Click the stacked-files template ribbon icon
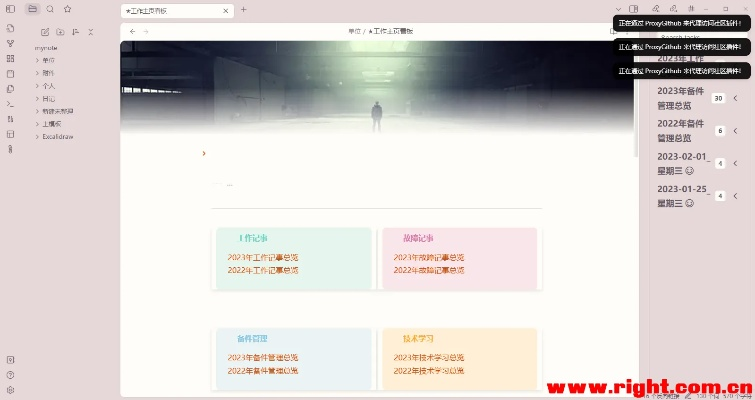 pos(10,89)
